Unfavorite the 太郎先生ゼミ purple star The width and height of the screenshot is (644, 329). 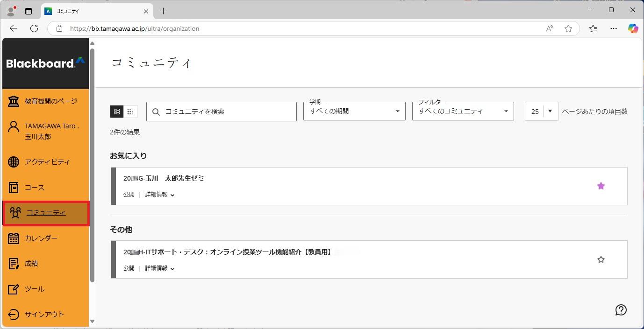(601, 186)
